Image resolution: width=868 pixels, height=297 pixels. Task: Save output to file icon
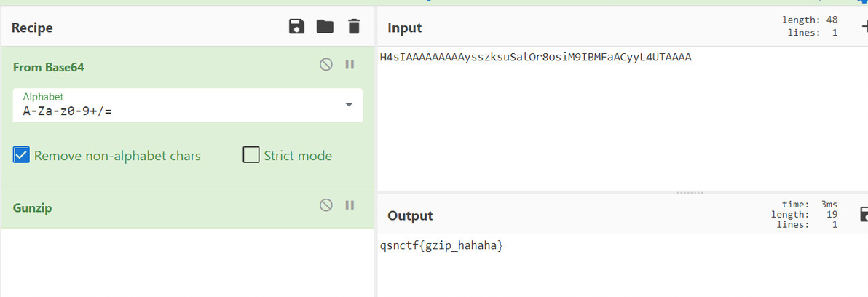click(864, 214)
